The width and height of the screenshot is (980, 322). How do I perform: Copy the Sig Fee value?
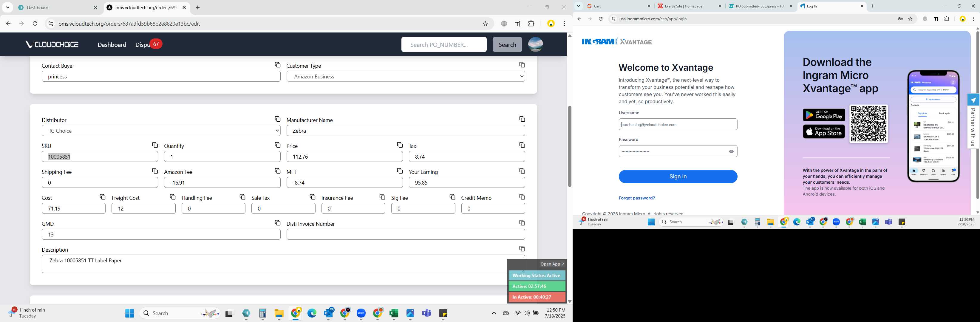pyautogui.click(x=452, y=197)
